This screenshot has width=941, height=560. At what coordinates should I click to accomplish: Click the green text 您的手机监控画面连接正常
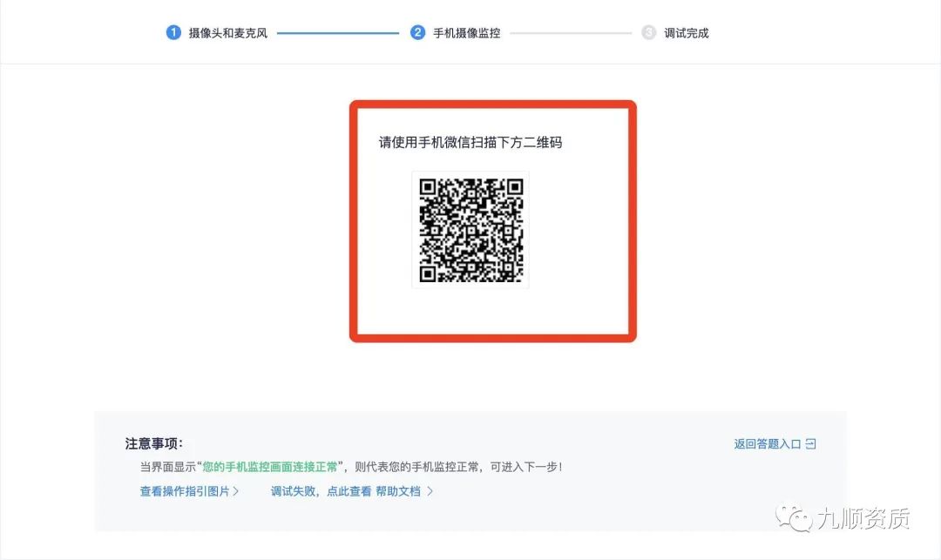(x=270, y=467)
